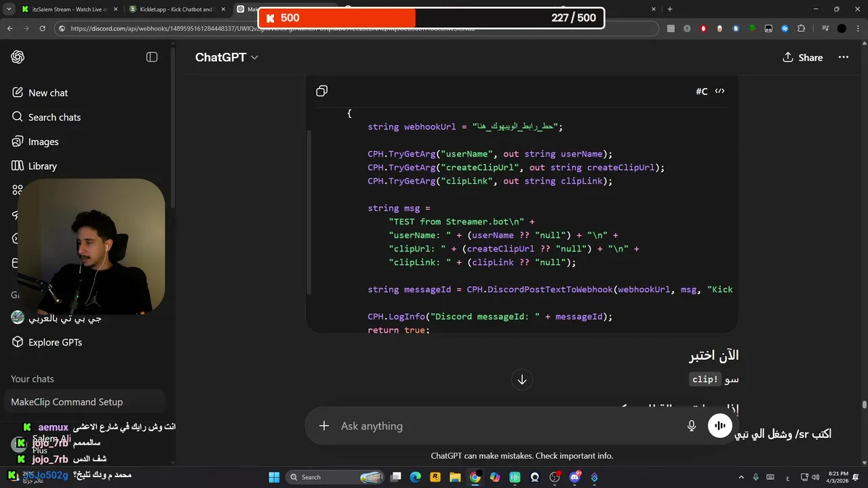Click the Chrome taskbar icon
868x488 pixels.
click(475, 477)
